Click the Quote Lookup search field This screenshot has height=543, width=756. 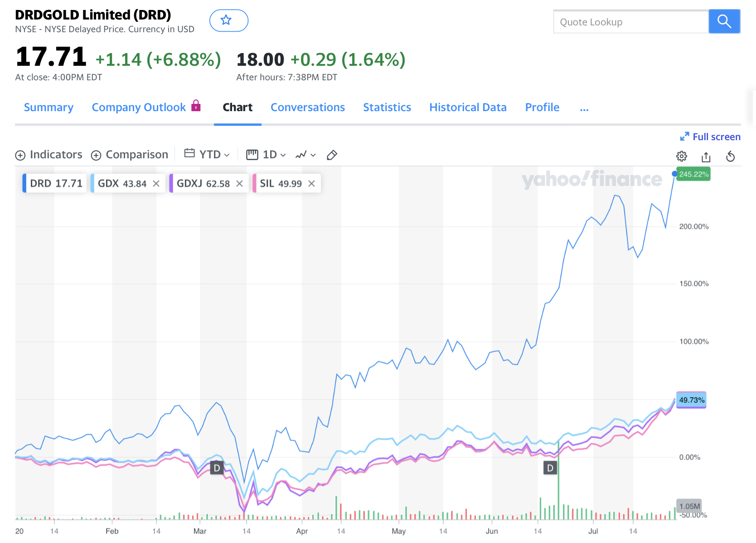tap(630, 22)
